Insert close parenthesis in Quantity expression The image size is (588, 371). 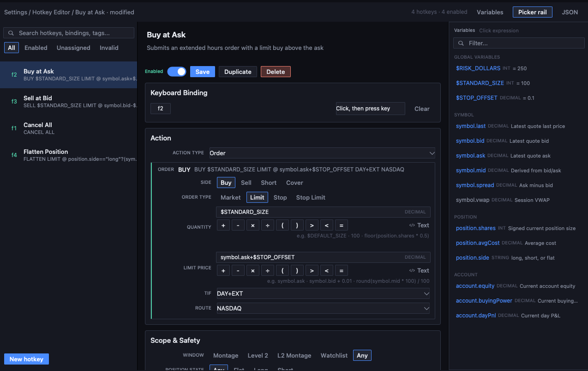[x=297, y=225]
